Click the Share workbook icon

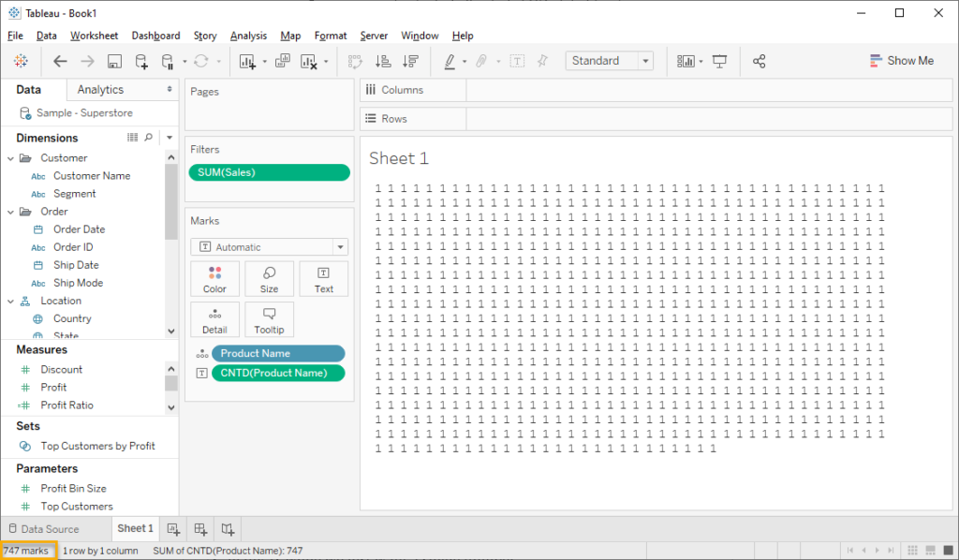(x=759, y=61)
